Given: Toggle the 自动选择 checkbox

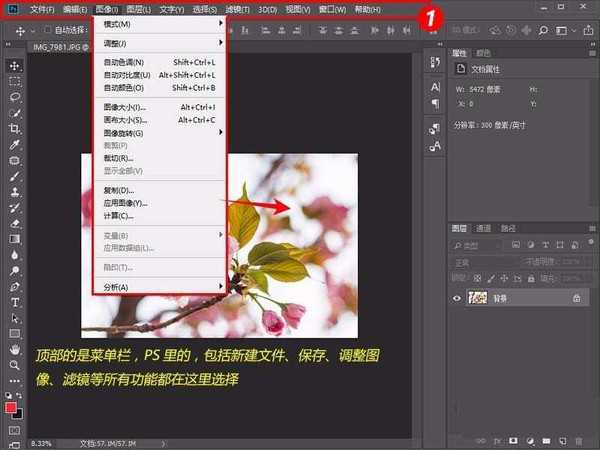Looking at the screenshot, I should pyautogui.click(x=48, y=30).
